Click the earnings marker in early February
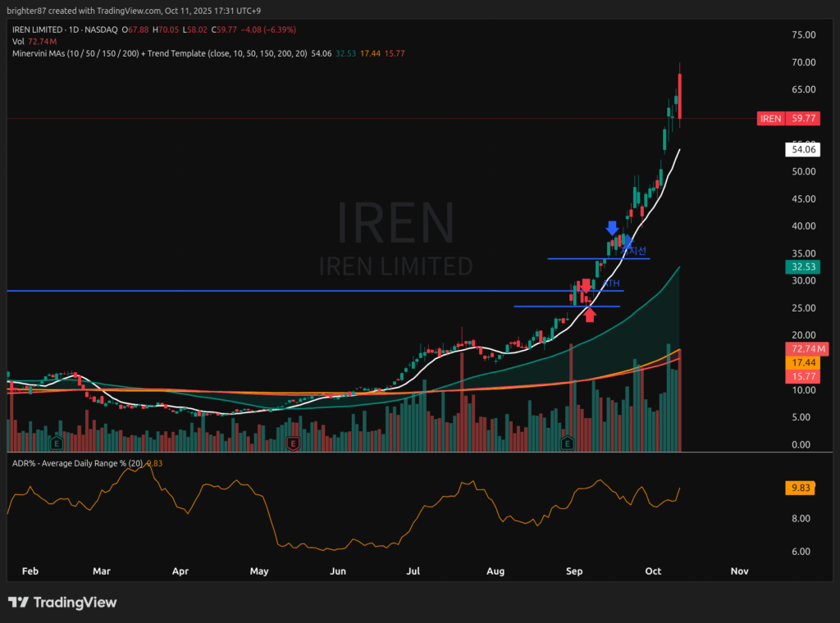The image size is (840, 623). pos(57,443)
